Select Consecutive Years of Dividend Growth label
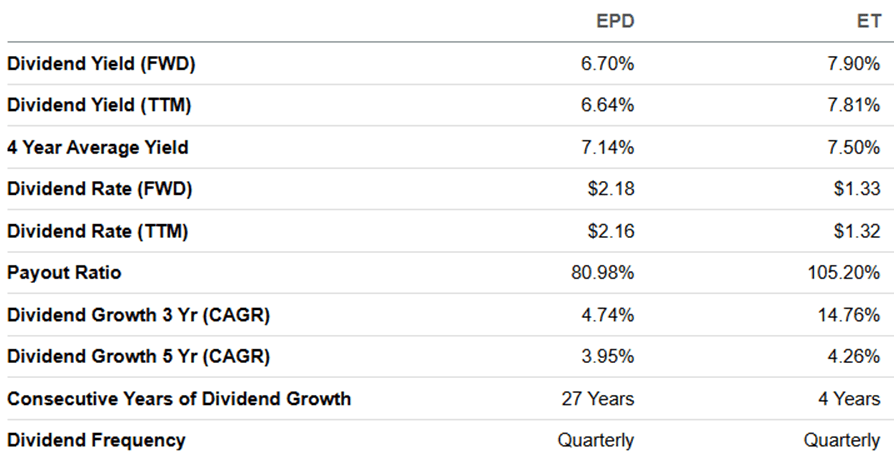This screenshot has height=459, width=894. point(179,398)
